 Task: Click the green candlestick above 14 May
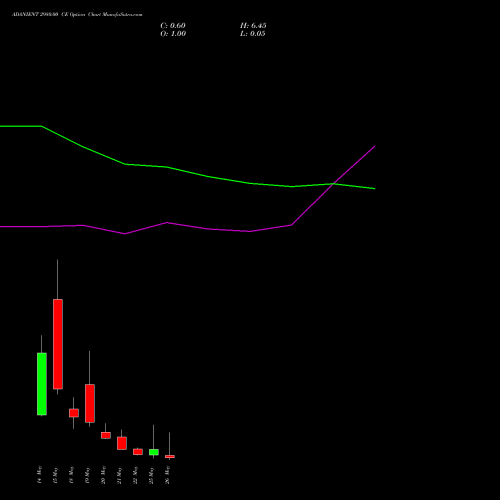tap(42, 384)
